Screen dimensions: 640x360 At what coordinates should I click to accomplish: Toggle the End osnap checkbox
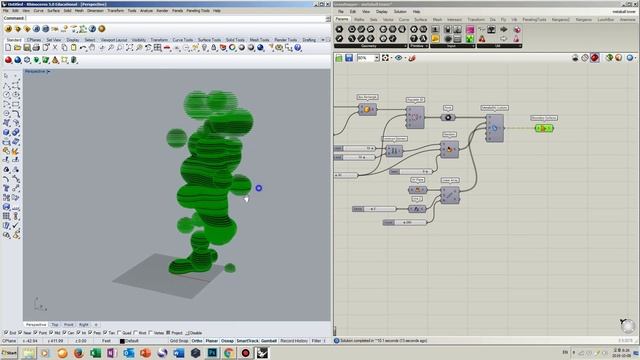tap(6, 333)
